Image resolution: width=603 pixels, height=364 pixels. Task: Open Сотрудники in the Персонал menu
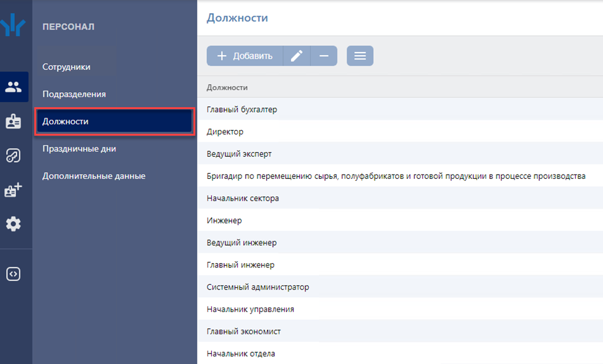66,67
